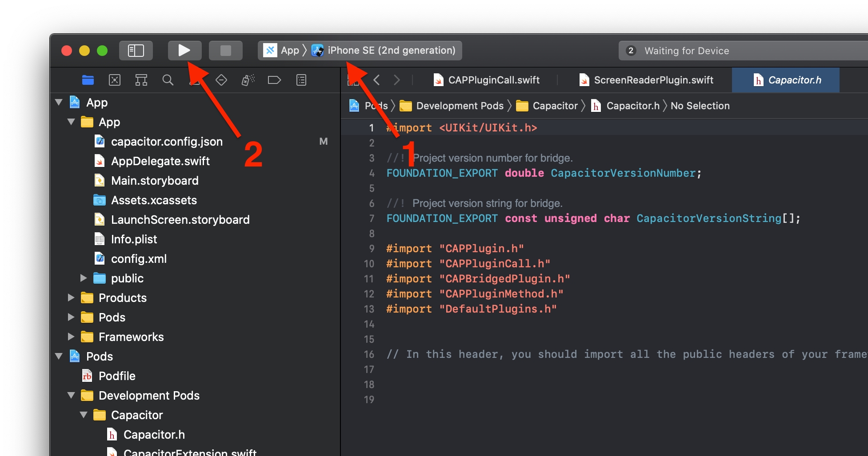Expand the Products folder
The image size is (868, 456).
click(71, 298)
